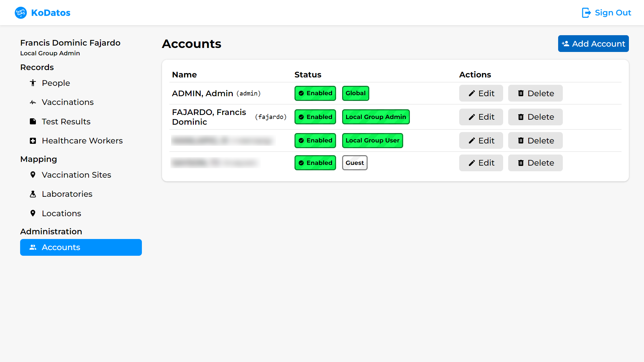The width and height of the screenshot is (644, 362).
Task: Click the Sign Out exit icon
Action: click(586, 13)
